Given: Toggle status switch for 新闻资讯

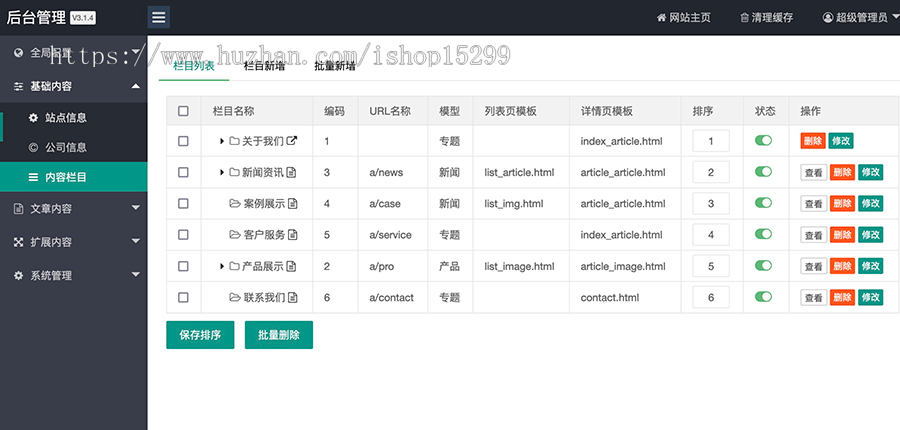Looking at the screenshot, I should [x=763, y=171].
